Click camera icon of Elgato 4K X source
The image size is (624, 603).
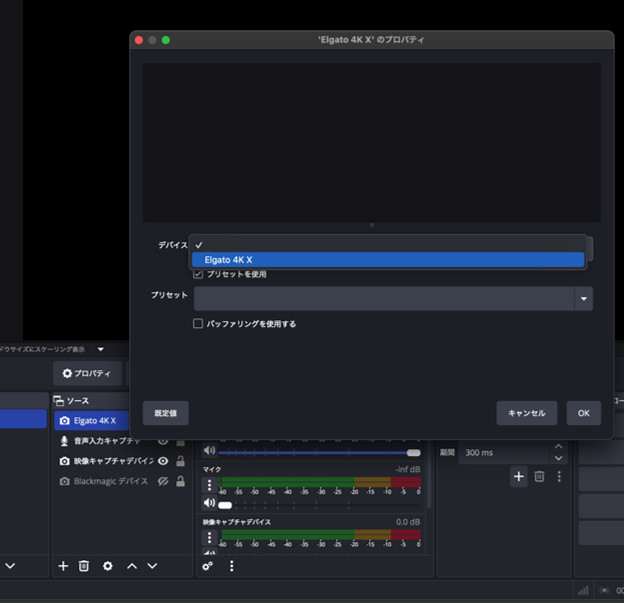click(x=64, y=421)
